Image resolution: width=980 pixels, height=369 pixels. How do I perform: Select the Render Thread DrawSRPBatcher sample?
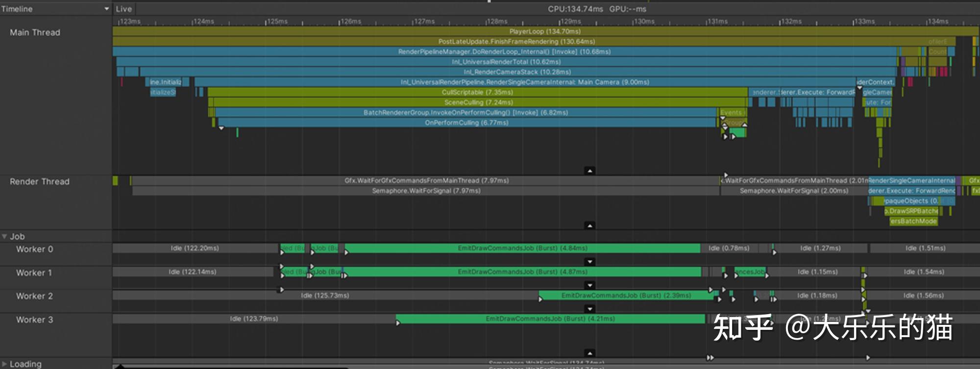(911, 211)
